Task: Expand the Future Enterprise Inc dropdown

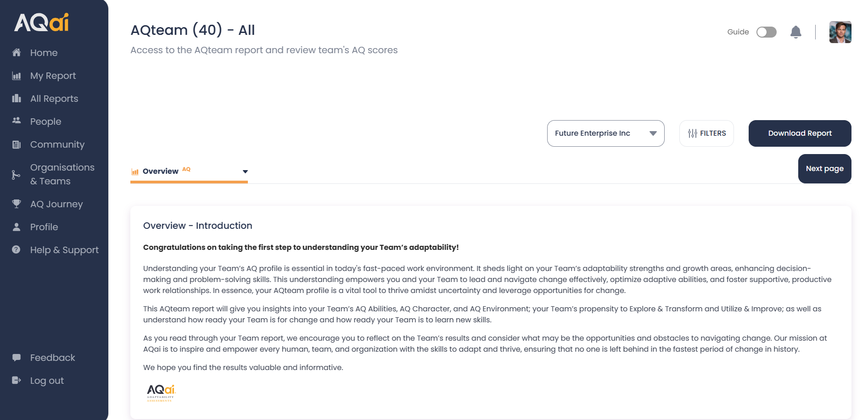Action: pyautogui.click(x=605, y=133)
